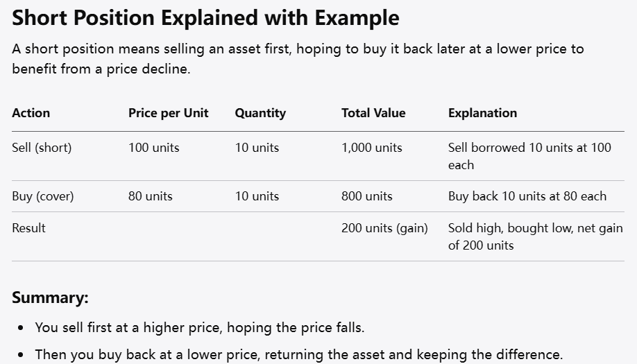Click the "Price per Unit" column header
637x364 pixels.
point(168,113)
